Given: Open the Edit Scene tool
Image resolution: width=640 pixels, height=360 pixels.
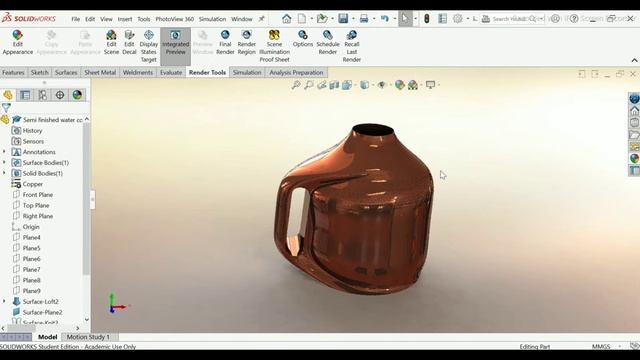Looking at the screenshot, I should (111, 42).
